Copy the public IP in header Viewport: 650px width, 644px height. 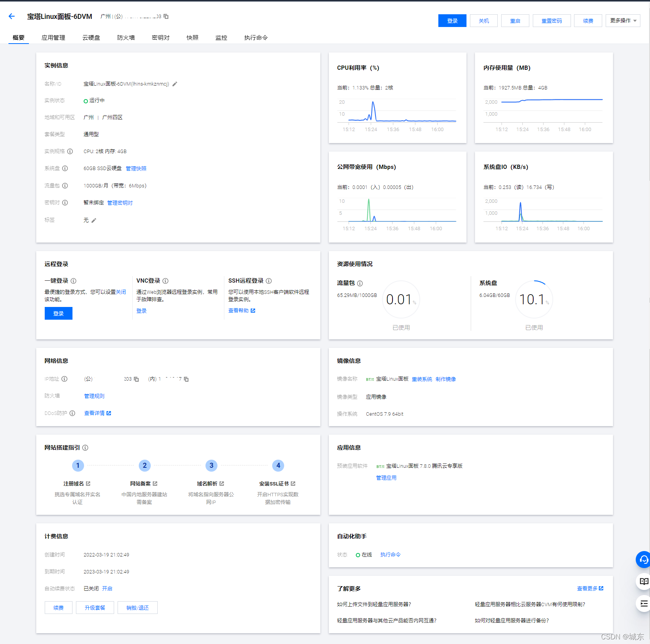(166, 16)
